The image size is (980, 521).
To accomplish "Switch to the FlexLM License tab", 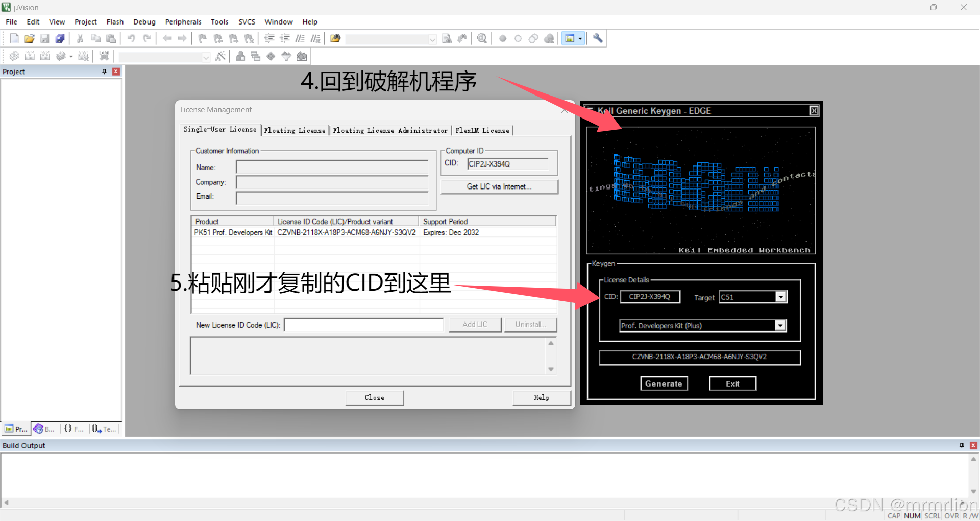I will 482,131.
